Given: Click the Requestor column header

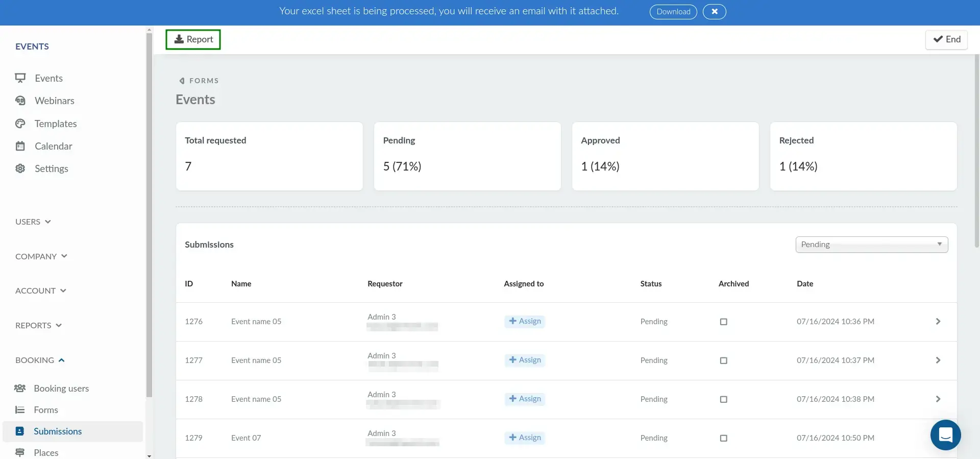Looking at the screenshot, I should pos(385,284).
